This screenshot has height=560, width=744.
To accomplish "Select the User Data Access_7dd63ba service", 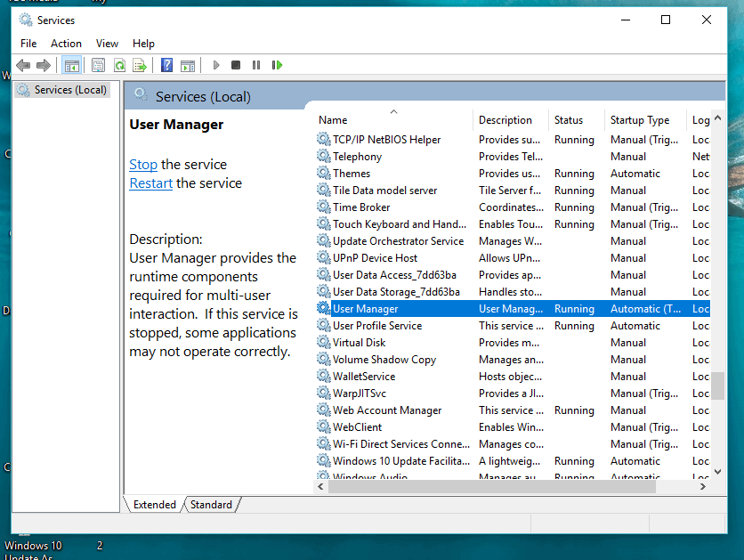I will (x=513, y=275).
